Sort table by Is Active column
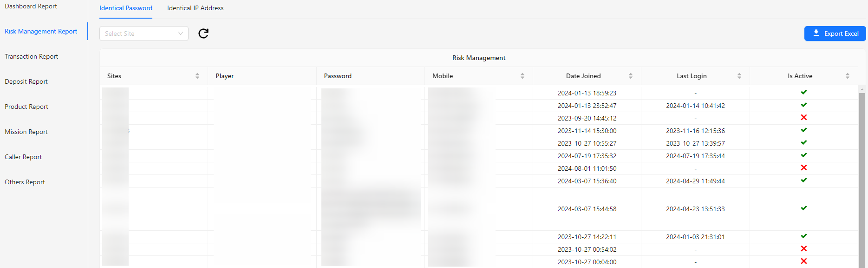This screenshot has height=268, width=868. [848, 76]
